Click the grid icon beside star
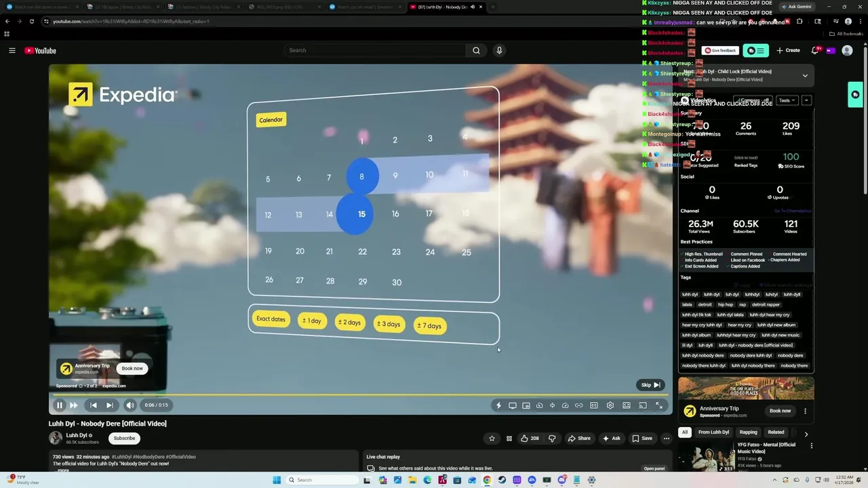 click(x=509, y=439)
